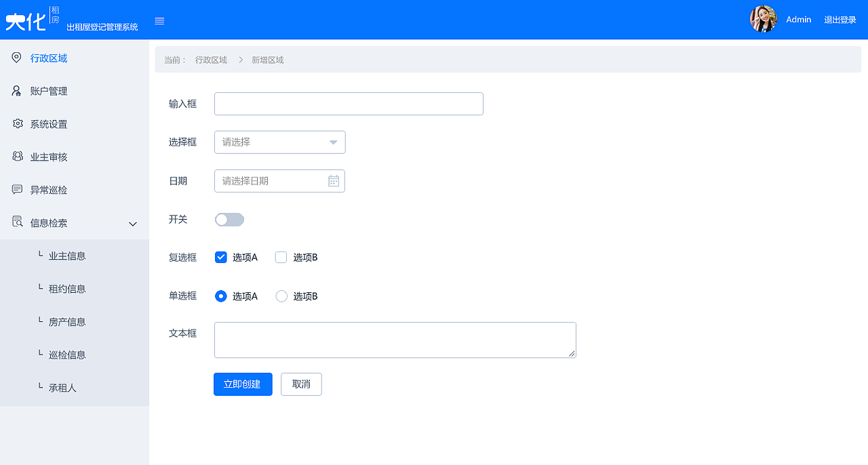Open the calendar icon in the 日期 field

333,181
